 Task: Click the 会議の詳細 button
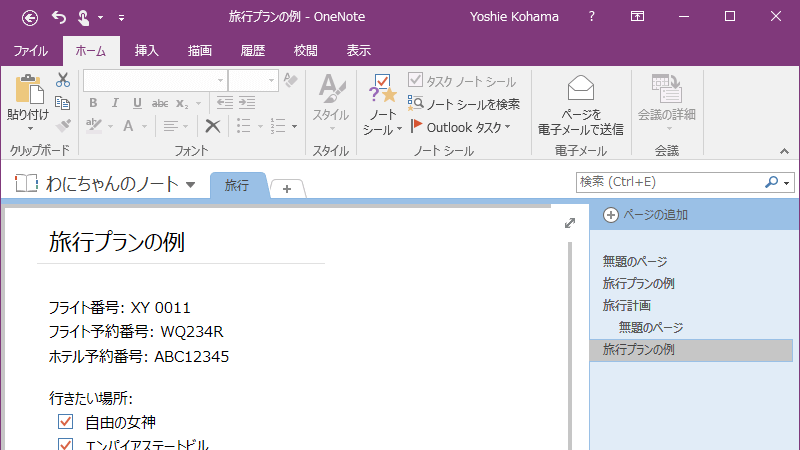(x=667, y=102)
